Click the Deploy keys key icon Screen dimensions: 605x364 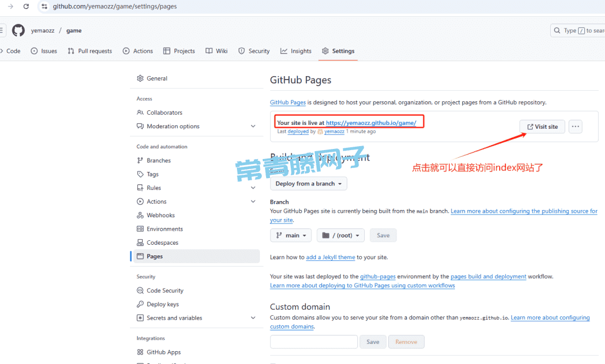pyautogui.click(x=140, y=304)
